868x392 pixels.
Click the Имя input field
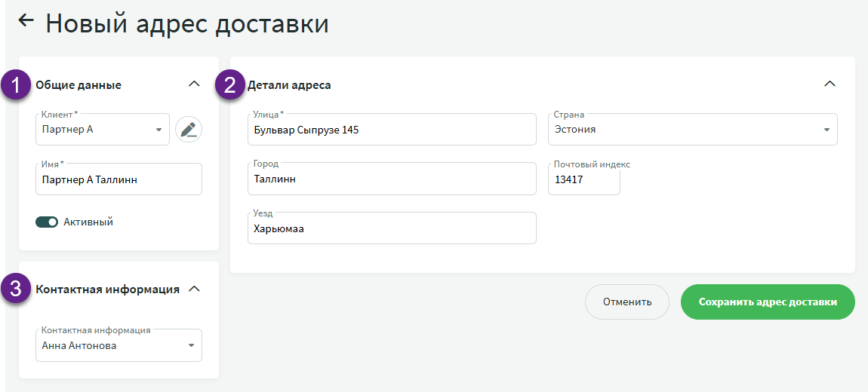(x=119, y=180)
